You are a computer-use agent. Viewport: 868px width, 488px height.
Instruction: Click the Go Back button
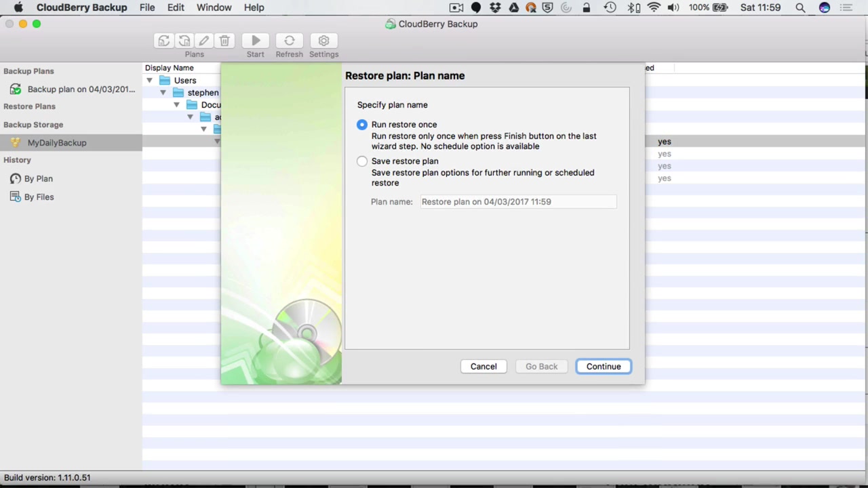coord(542,367)
